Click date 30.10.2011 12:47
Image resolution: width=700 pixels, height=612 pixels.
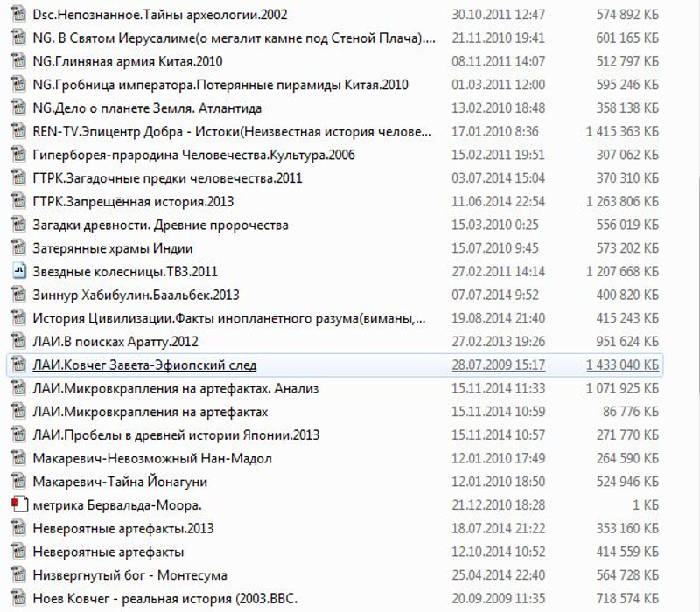click(498, 15)
